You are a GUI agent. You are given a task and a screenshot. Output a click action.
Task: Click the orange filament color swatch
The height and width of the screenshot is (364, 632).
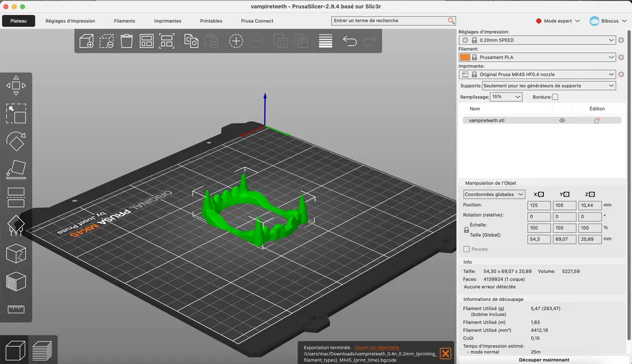(x=465, y=57)
